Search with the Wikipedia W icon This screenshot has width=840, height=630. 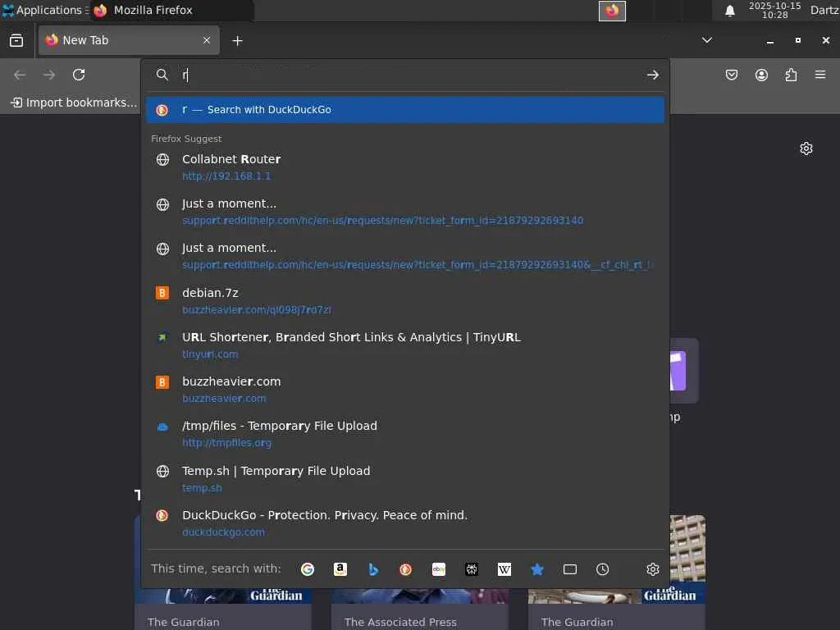point(504,569)
